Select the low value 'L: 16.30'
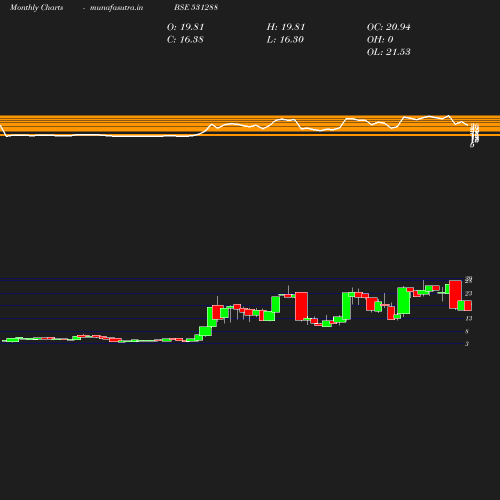500x500 pixels. click(x=285, y=40)
